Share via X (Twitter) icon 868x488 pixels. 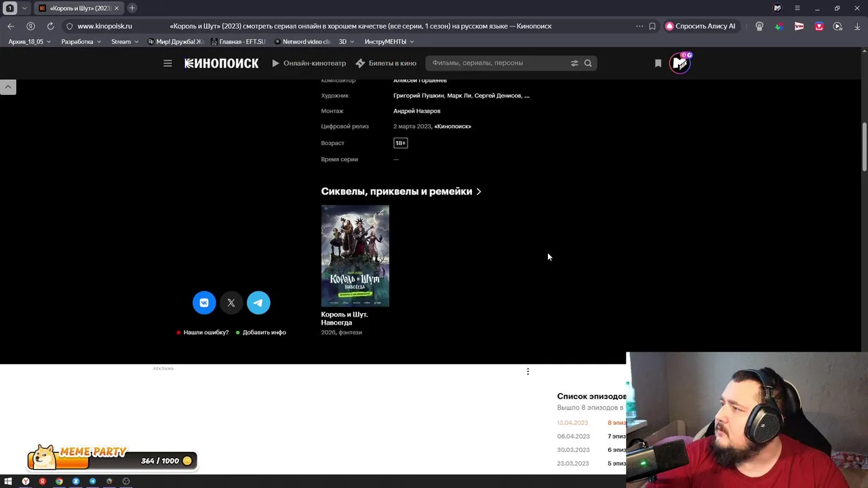(231, 303)
